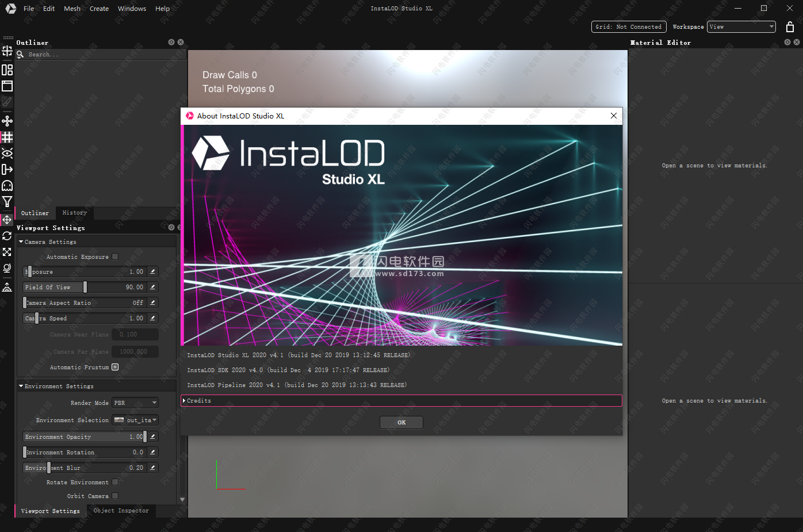
Task: Click the Environment Blur slider
Action: [85, 468]
